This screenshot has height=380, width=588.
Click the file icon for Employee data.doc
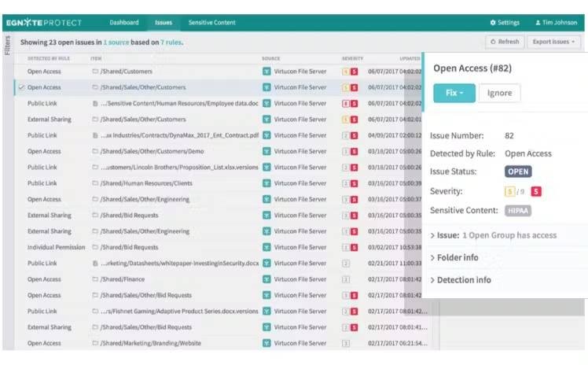pos(95,103)
